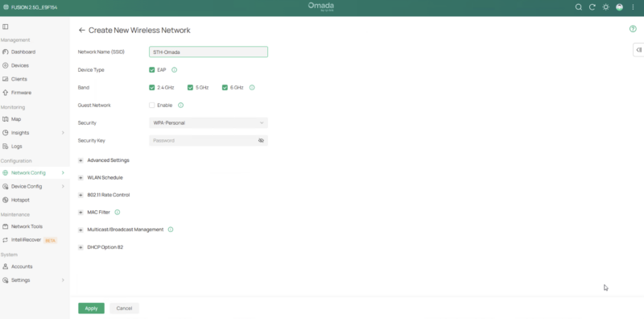
Task: Expand the right side panel handle
Action: tap(638, 50)
